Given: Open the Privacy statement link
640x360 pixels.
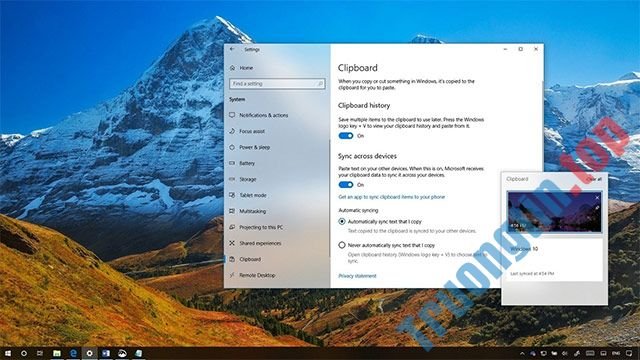Looking at the screenshot, I should pos(357,276).
